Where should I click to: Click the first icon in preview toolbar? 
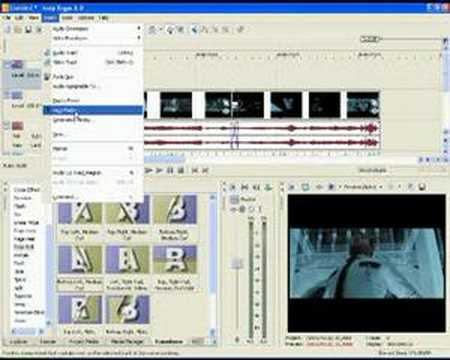click(291, 187)
